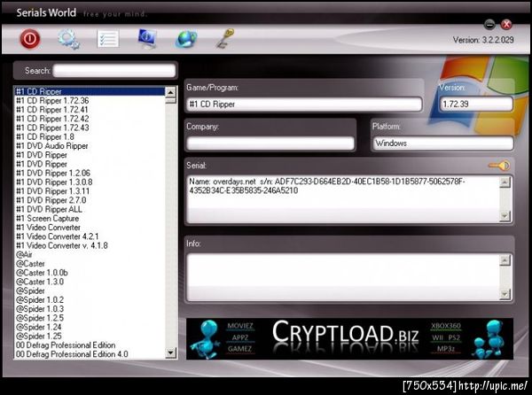532x395 pixels.
Task: Select the highlighted #1 CD Ripper entry
Action: [x=90, y=91]
